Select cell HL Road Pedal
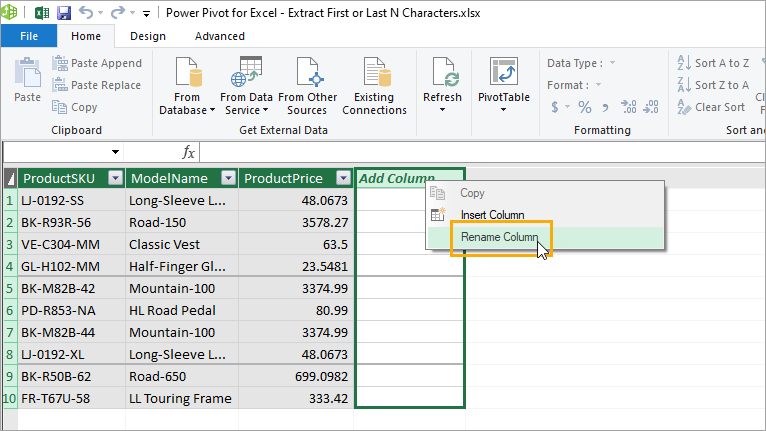The image size is (766, 431). 182,310
